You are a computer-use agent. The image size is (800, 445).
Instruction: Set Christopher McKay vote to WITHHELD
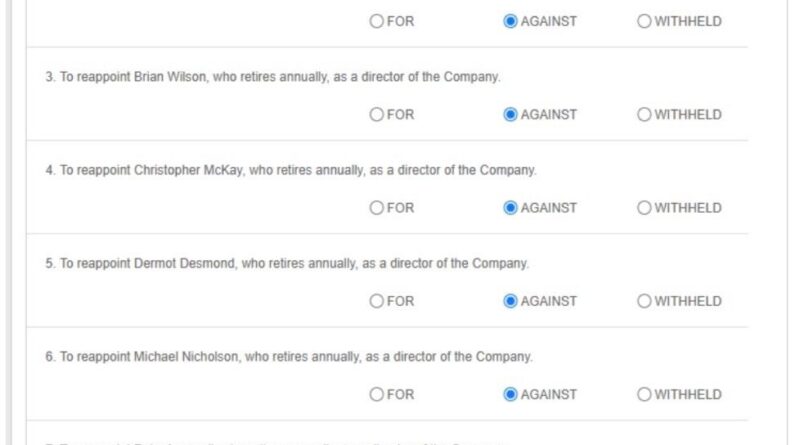pyautogui.click(x=644, y=208)
